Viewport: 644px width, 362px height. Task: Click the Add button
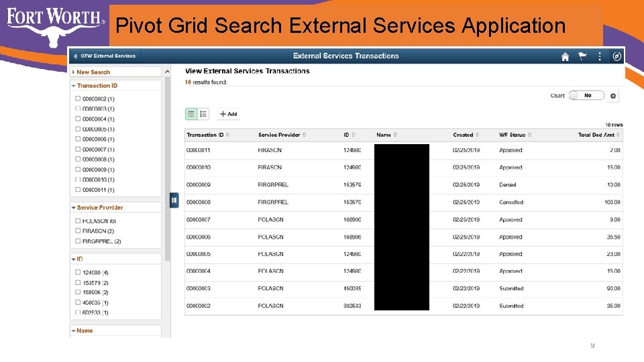tap(228, 114)
